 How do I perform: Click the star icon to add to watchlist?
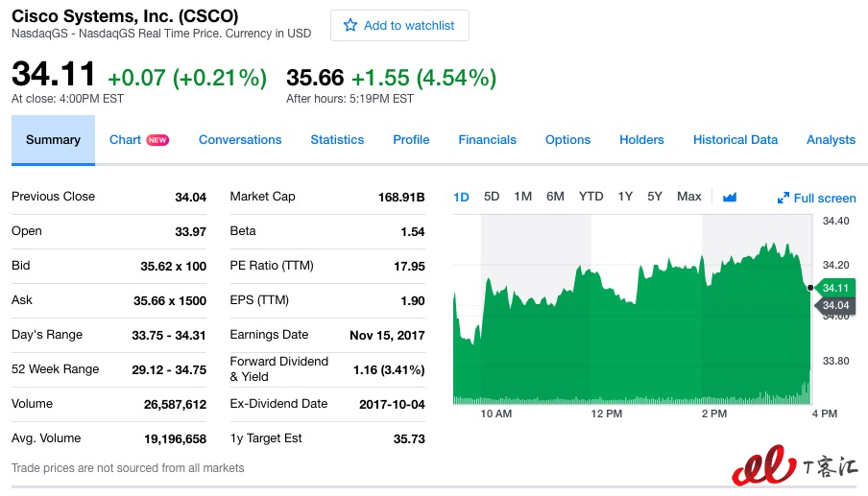pos(350,26)
